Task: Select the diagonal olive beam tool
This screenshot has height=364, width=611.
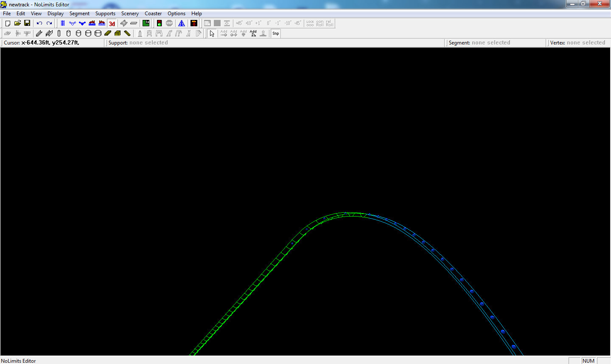Action: point(127,33)
